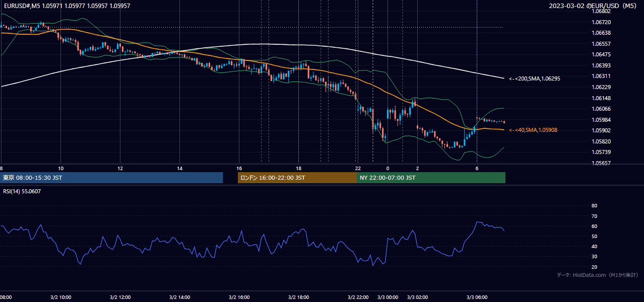644x302 pixels.
Task: Click the RSI(14) 55.0607 indicator label
Action: pos(22,191)
